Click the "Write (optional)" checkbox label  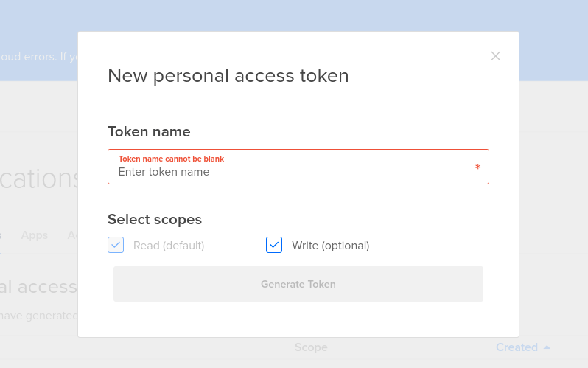tap(330, 246)
